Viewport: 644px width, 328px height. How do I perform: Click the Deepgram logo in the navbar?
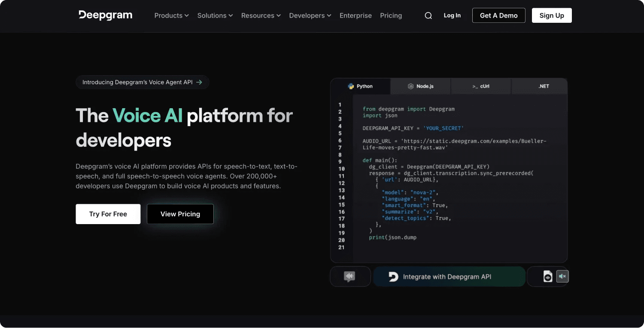click(105, 15)
